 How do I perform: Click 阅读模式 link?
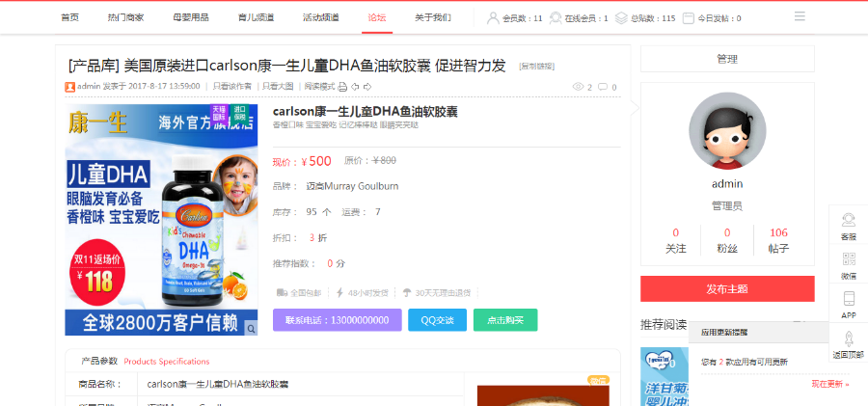[x=320, y=87]
